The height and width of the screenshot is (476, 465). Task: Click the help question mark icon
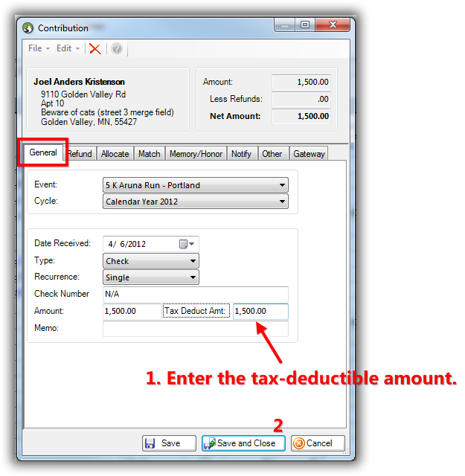coord(117,48)
